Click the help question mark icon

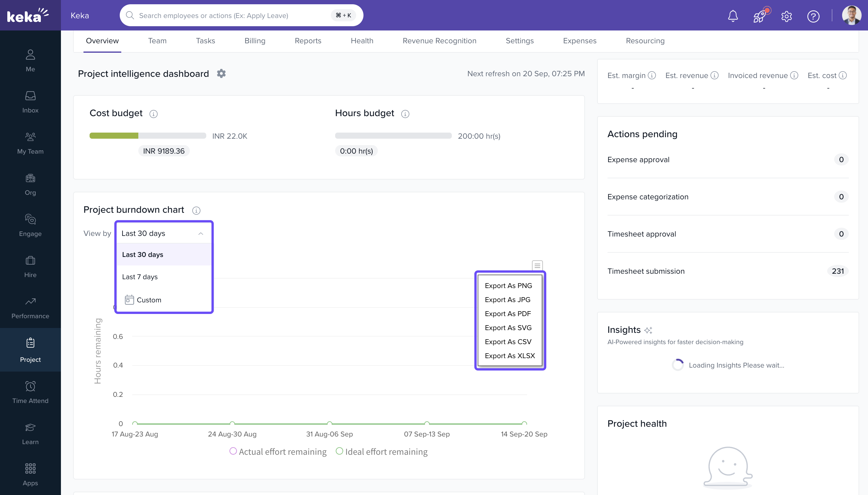(813, 16)
